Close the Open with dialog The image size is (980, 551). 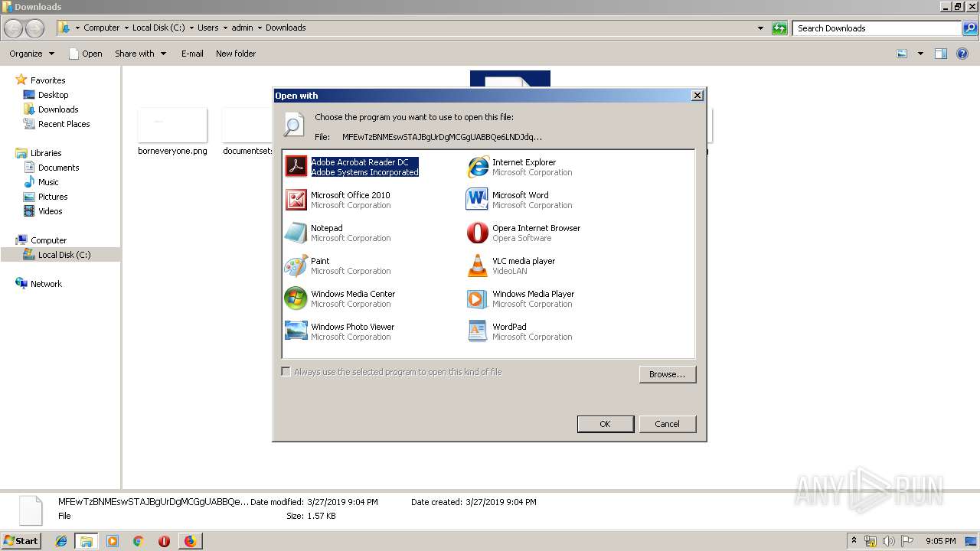pos(697,96)
